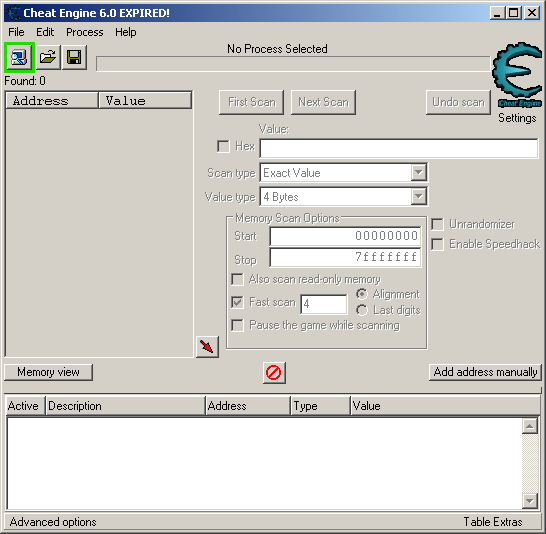Viewport: 546px width, 534px height.
Task: Select the Last digits radio button
Action: pyautogui.click(x=362, y=310)
